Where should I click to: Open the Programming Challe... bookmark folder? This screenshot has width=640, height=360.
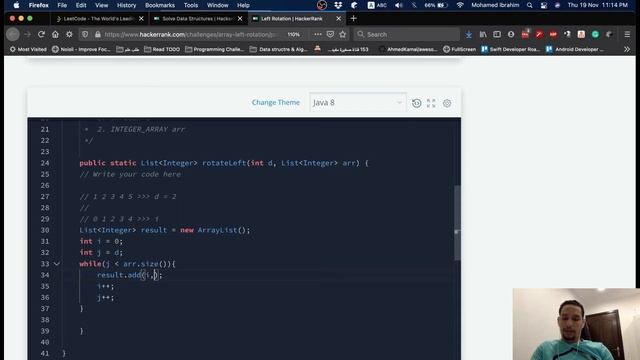tap(214, 49)
